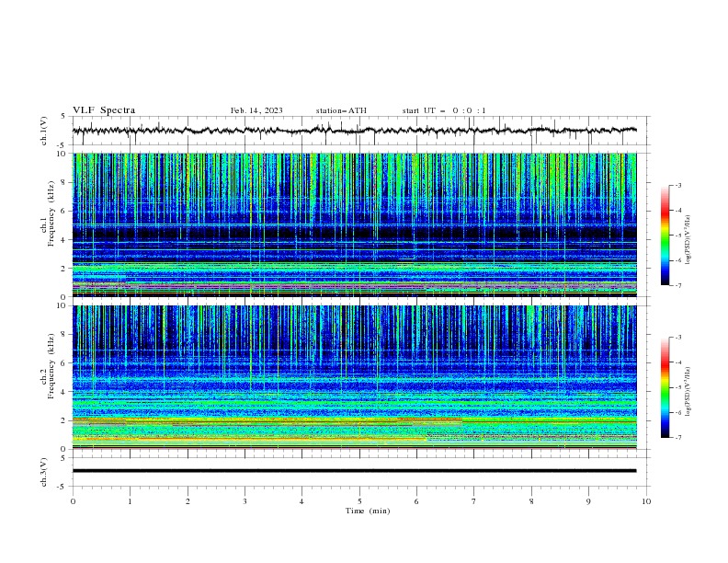Select the "Time (min)" axis title

point(368,511)
